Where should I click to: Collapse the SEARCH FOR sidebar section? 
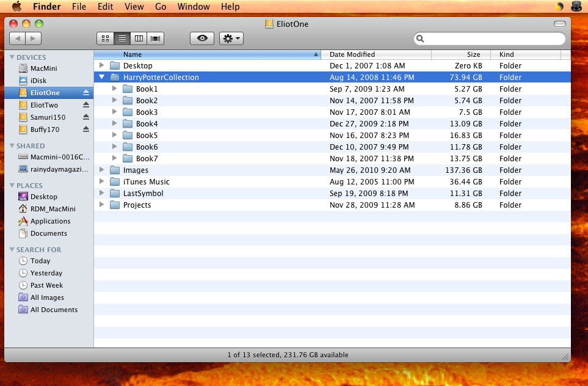(x=12, y=249)
